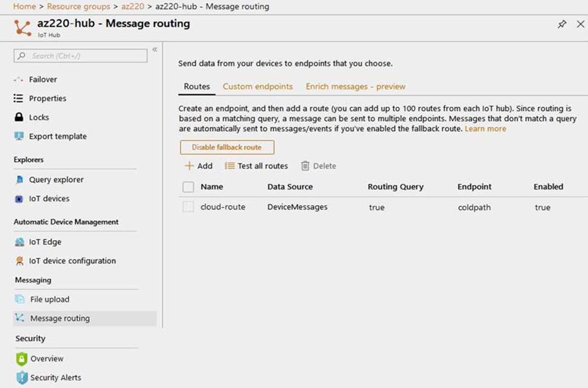Open Query explorer icon in Explorers
588x388 pixels.
point(19,180)
